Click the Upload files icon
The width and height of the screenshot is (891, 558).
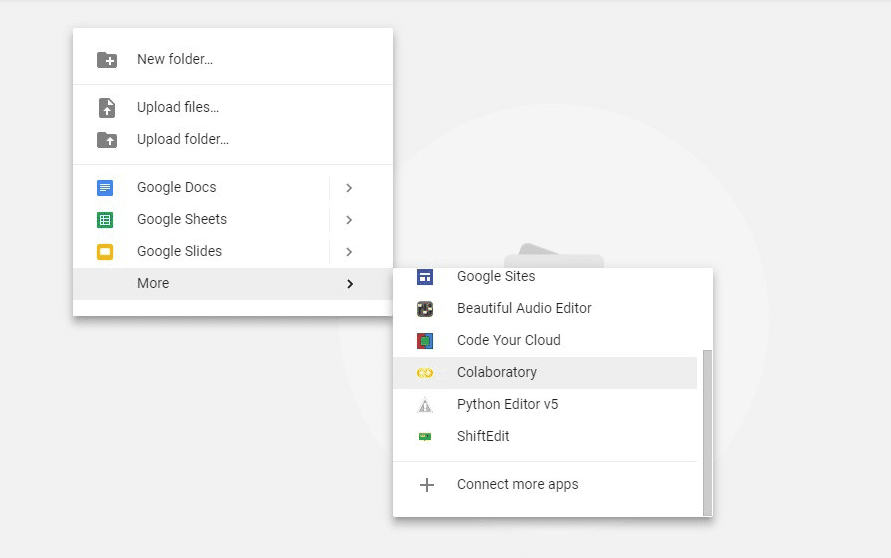tap(107, 107)
